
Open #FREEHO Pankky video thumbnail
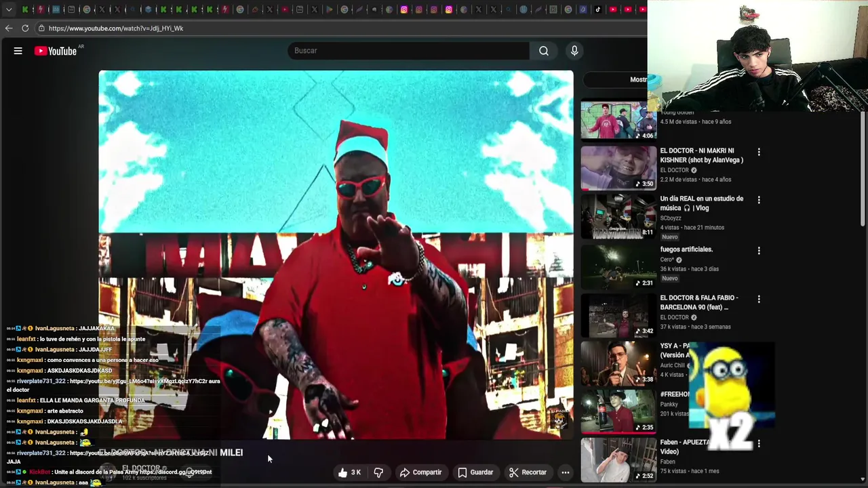[618, 411]
